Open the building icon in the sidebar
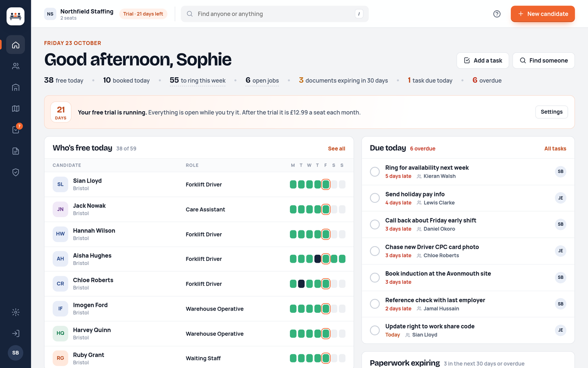 coord(16,87)
